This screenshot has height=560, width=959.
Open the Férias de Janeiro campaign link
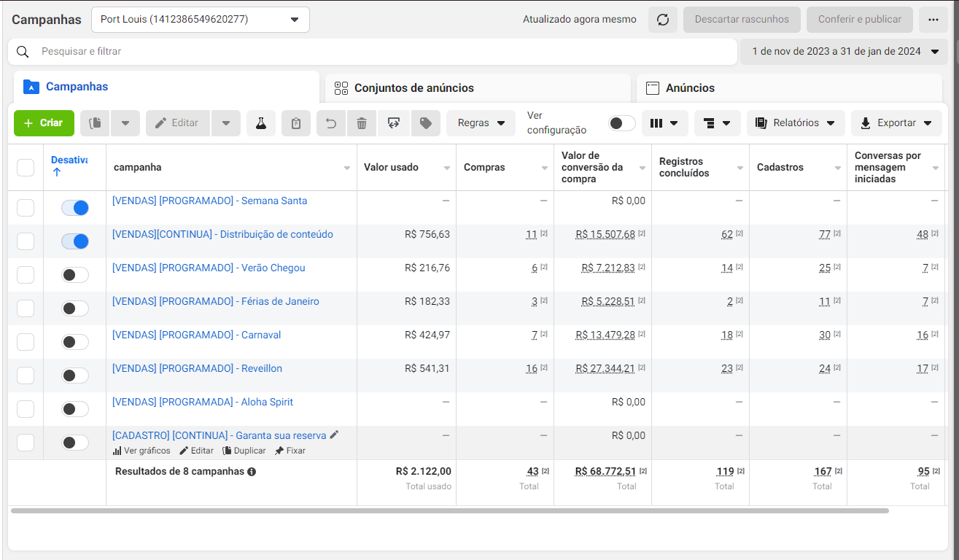[216, 302]
